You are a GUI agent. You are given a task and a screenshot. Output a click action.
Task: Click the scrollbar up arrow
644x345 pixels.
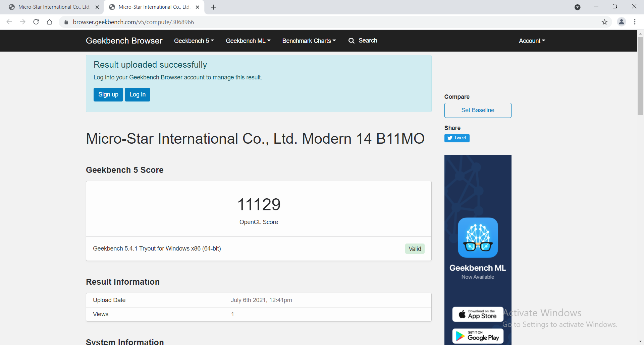tap(640, 33)
